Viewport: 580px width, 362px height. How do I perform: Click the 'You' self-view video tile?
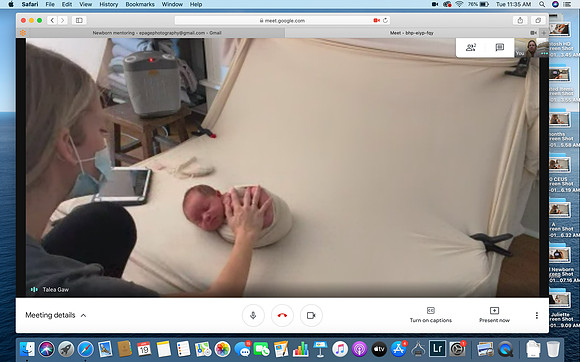tap(532, 48)
